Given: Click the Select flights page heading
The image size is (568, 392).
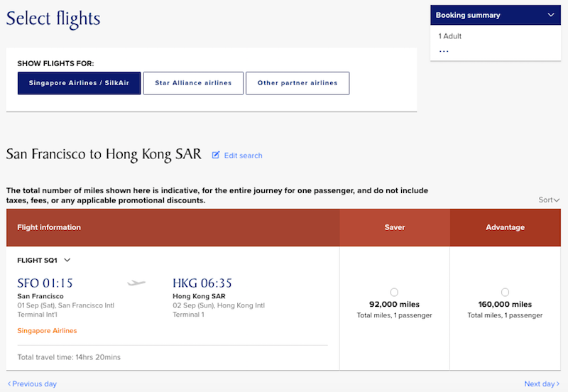Looking at the screenshot, I should click(x=53, y=19).
